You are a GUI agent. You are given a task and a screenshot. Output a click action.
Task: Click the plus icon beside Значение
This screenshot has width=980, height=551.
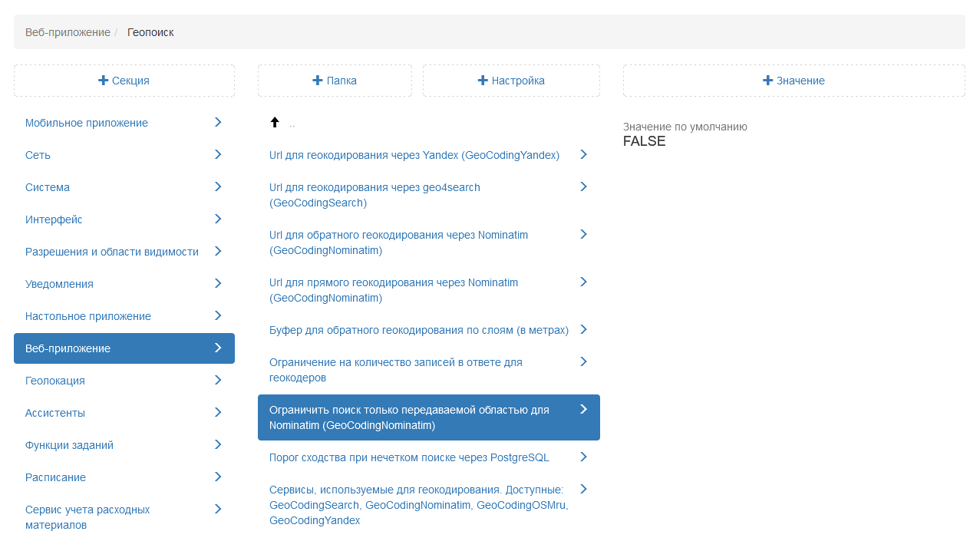[767, 81]
